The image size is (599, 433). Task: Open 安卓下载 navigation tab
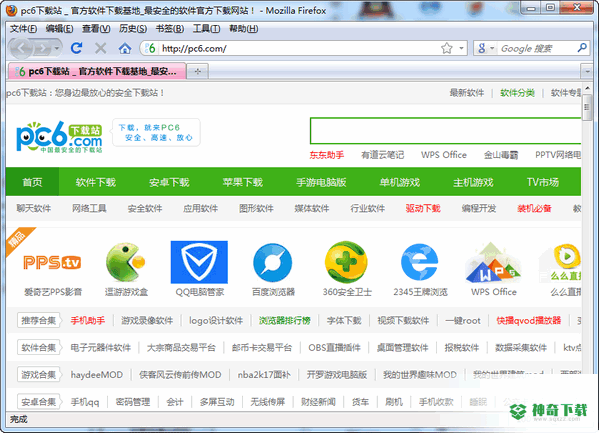[x=169, y=182]
